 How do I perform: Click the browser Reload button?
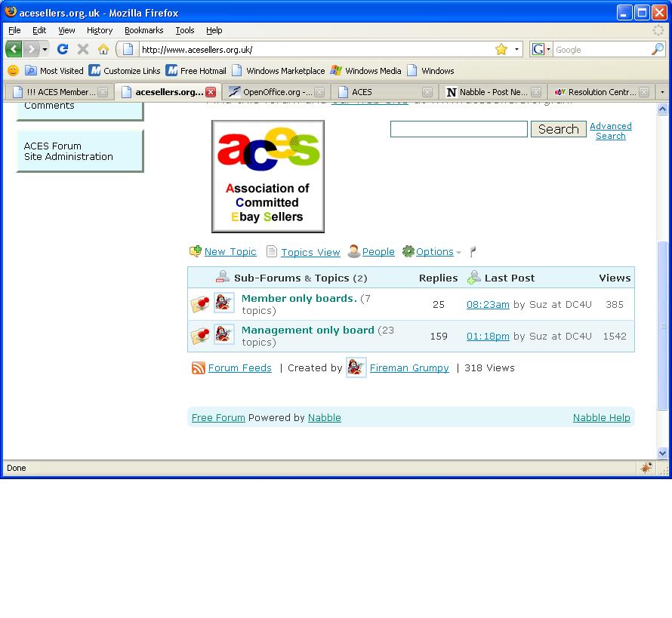[63, 49]
